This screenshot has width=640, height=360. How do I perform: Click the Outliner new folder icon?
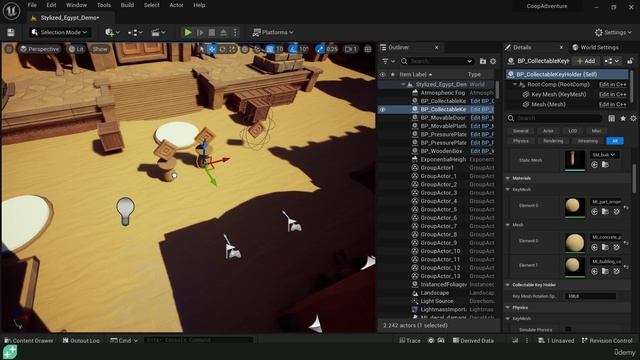tap(483, 61)
